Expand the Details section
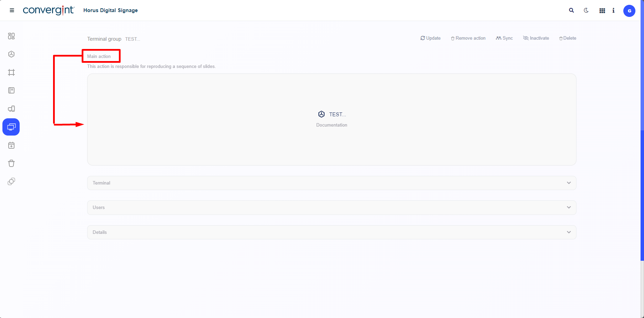The height and width of the screenshot is (318, 644). tap(331, 232)
